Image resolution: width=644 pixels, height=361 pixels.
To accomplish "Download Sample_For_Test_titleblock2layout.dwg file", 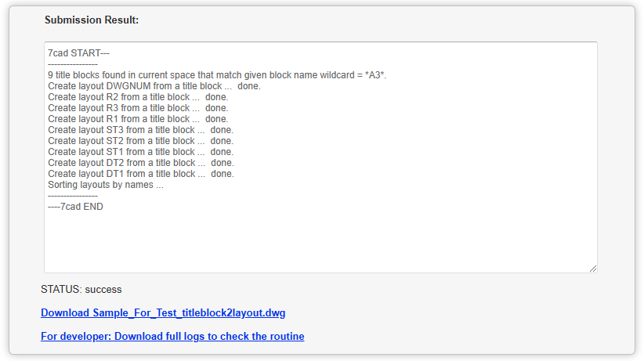I will tap(163, 313).
